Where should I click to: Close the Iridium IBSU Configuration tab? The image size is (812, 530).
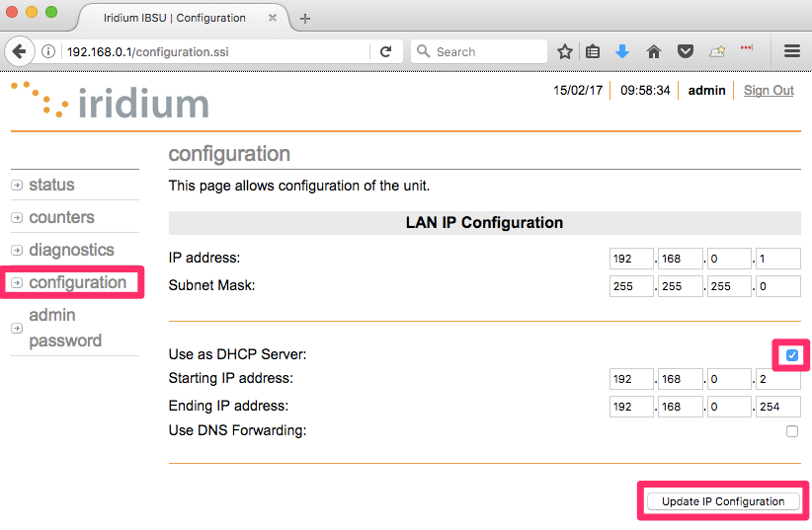(273, 18)
